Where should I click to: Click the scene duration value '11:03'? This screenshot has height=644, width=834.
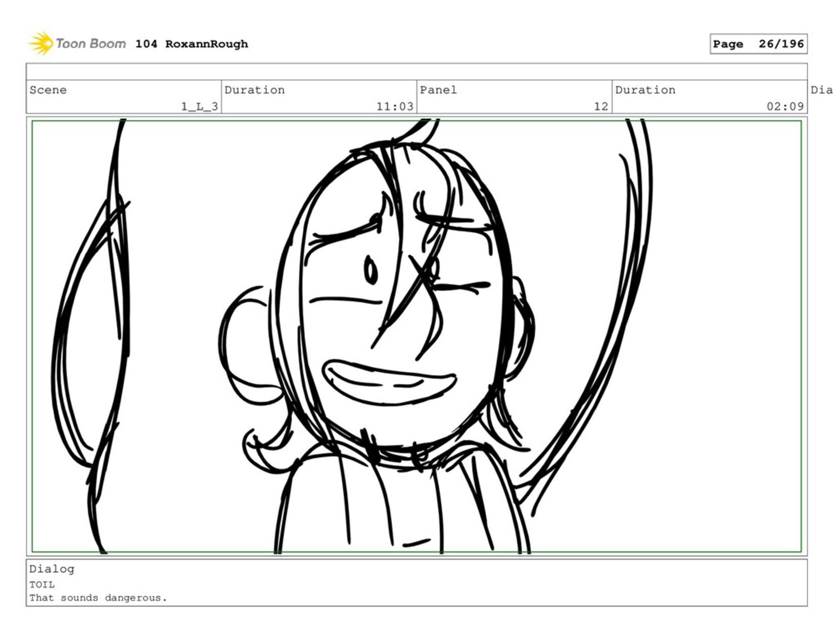(395, 106)
